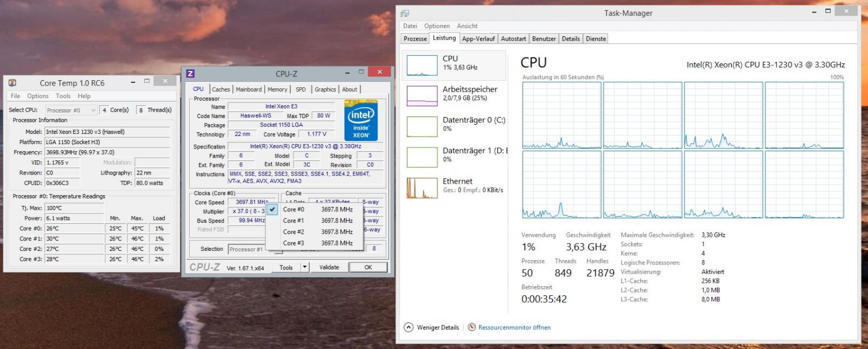
Task: Click the Core Speed value 3697.81 MHz
Action: click(x=252, y=202)
